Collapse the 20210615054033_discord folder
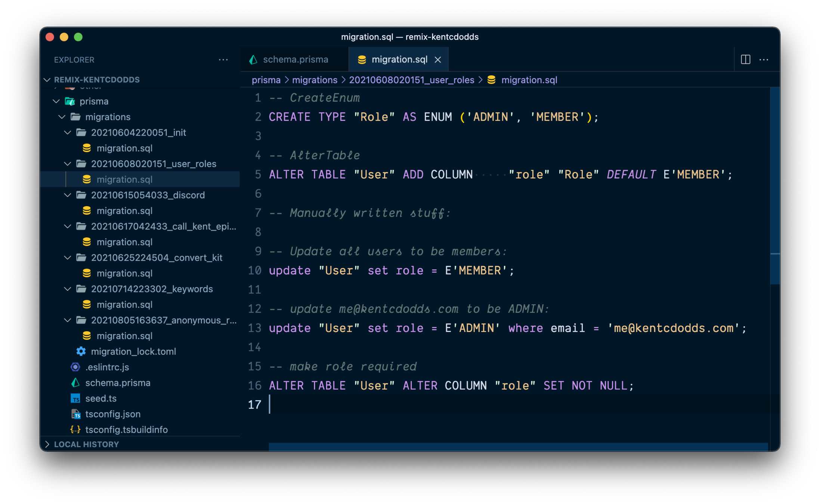Screen dimensions: 820x504 [68, 195]
